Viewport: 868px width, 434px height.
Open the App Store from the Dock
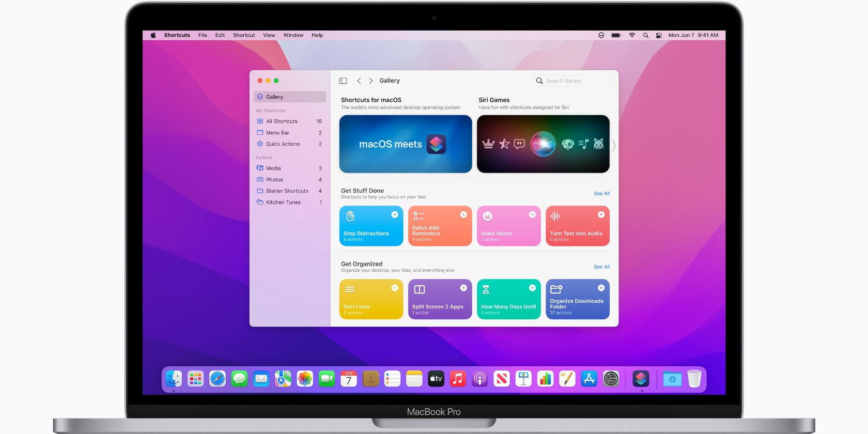(x=589, y=379)
